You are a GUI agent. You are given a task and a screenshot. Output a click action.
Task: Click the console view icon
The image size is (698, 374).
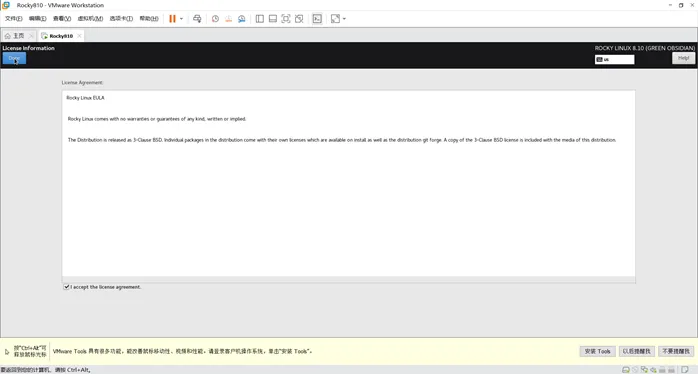point(317,19)
